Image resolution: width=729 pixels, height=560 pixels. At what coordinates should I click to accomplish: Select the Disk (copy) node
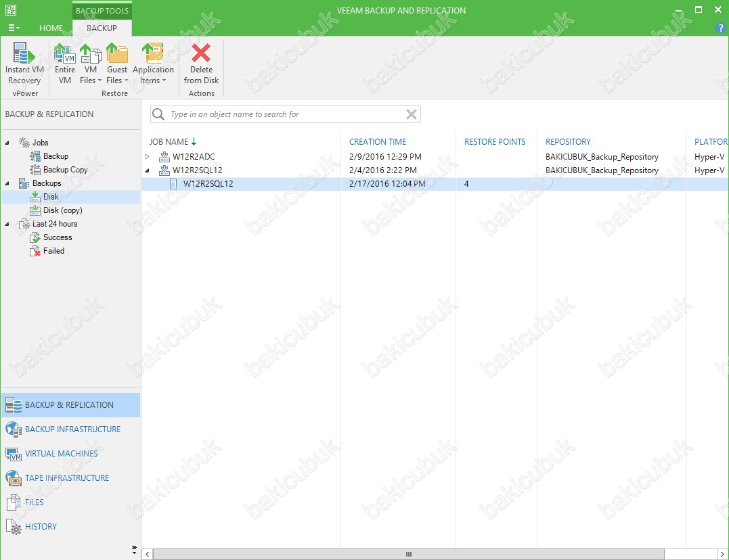(x=63, y=210)
